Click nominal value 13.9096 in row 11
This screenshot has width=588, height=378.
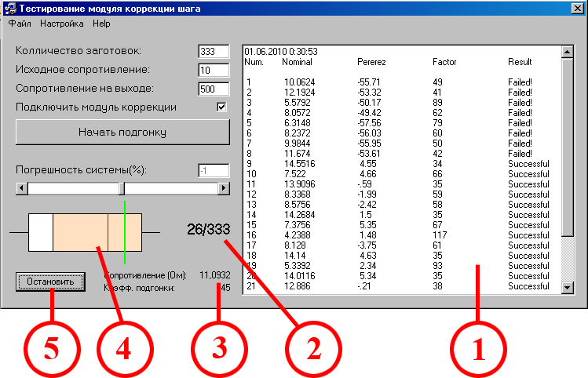point(299,184)
